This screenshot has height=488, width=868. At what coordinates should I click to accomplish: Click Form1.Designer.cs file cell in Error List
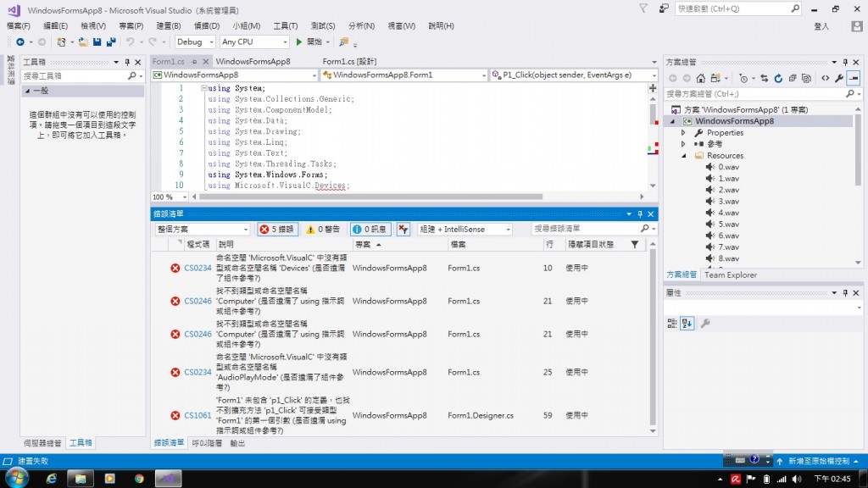pyautogui.click(x=481, y=415)
